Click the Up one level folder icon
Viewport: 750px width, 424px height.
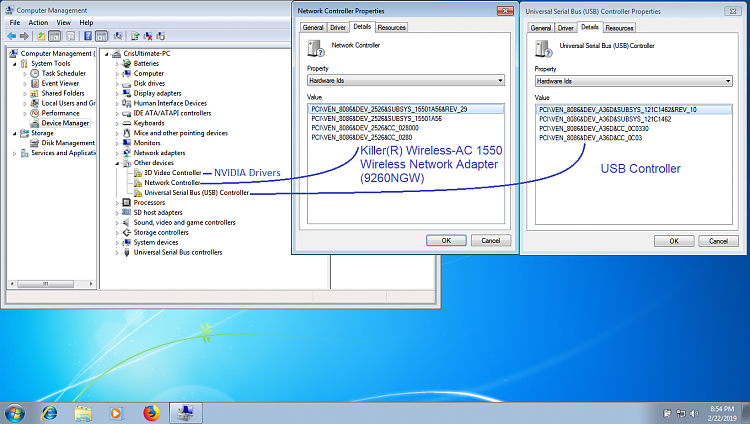point(42,36)
